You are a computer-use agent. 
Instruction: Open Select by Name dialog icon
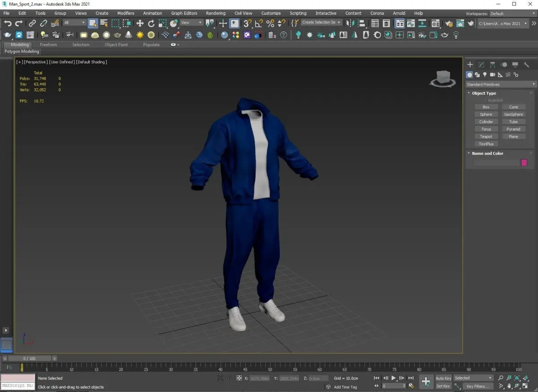coord(104,23)
